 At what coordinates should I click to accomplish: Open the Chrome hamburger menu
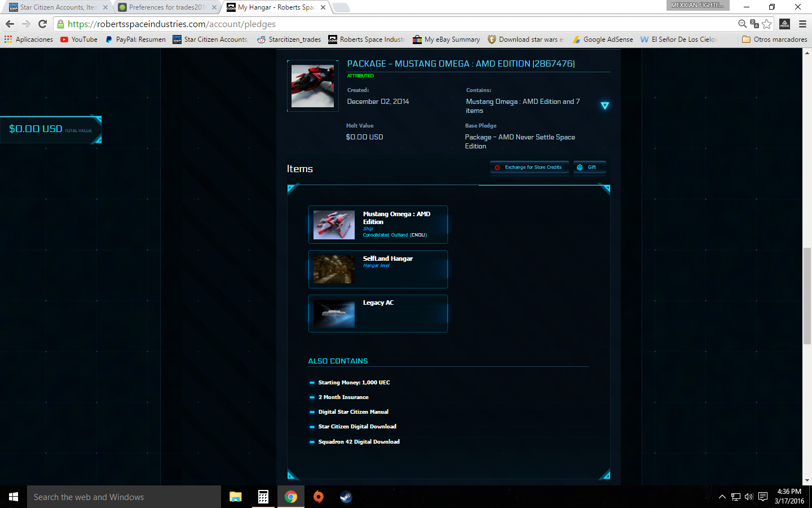pyautogui.click(x=802, y=24)
